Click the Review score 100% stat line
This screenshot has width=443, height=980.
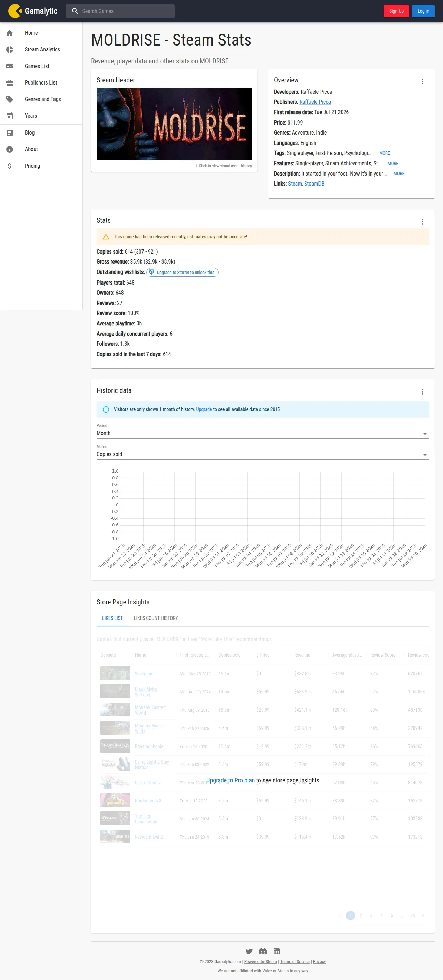[118, 313]
